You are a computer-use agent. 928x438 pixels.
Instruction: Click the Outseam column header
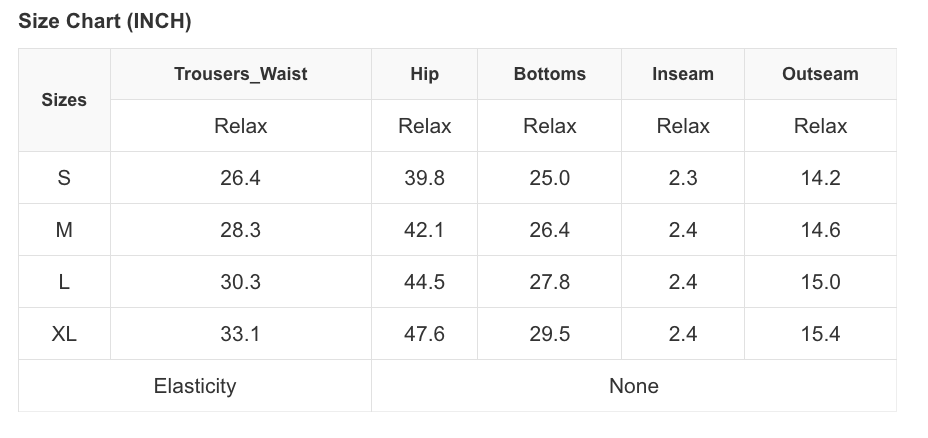click(820, 74)
